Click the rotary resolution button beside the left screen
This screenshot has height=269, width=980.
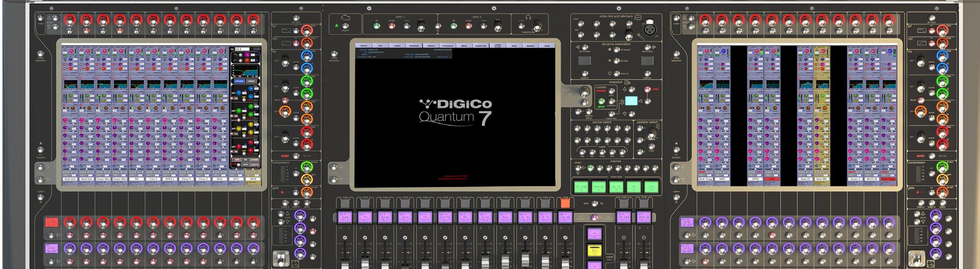(x=41, y=54)
